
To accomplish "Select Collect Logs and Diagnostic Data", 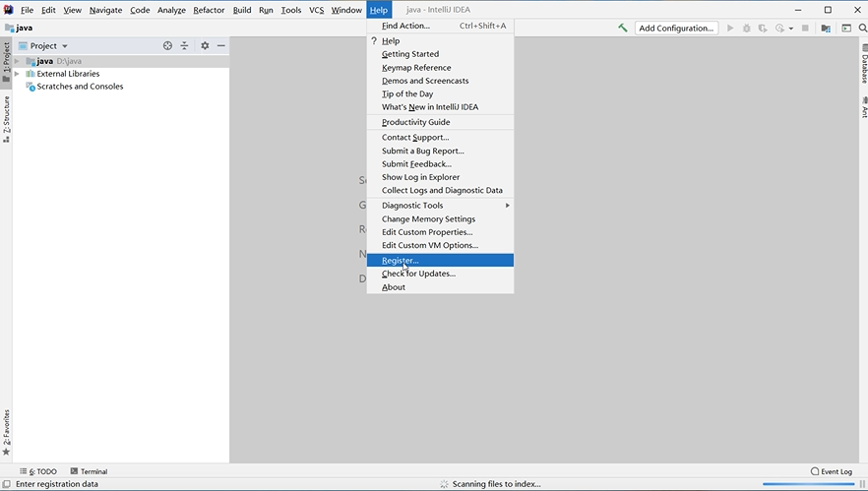I will point(440,190).
